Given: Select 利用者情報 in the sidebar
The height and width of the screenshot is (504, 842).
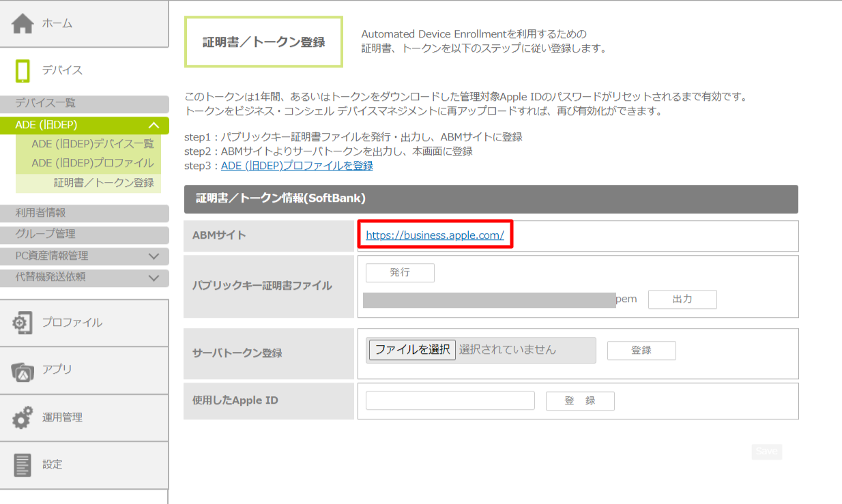Looking at the screenshot, I should 41,213.
